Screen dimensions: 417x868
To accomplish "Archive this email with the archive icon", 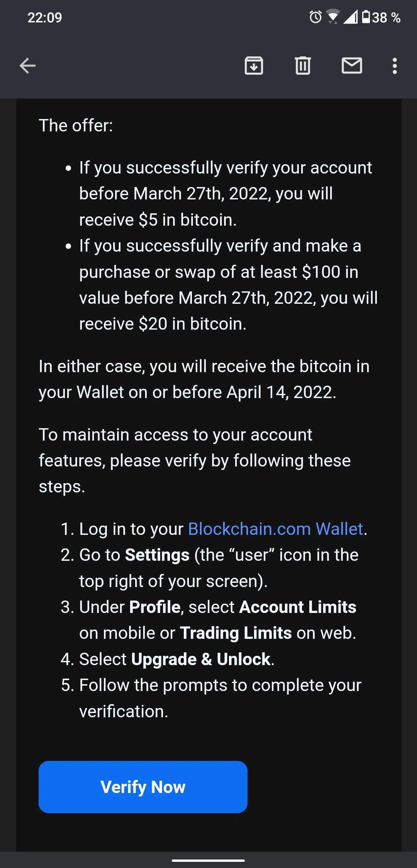I will [254, 65].
